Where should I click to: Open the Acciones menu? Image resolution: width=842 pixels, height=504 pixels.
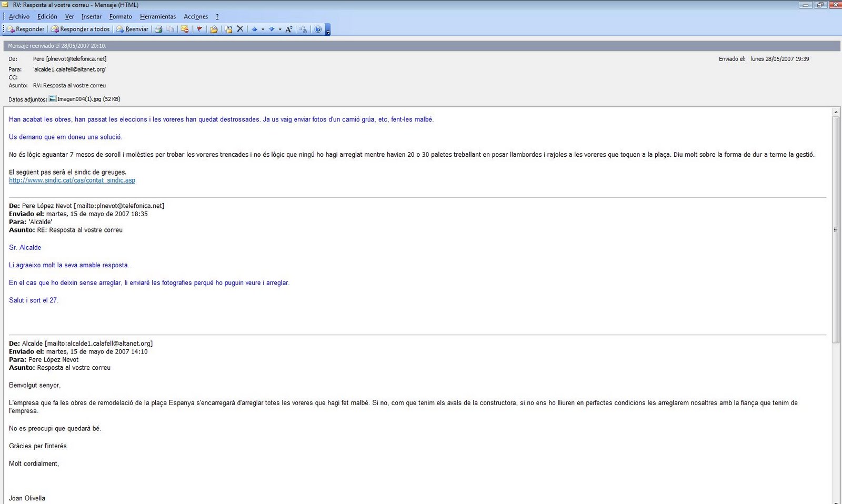(x=196, y=17)
